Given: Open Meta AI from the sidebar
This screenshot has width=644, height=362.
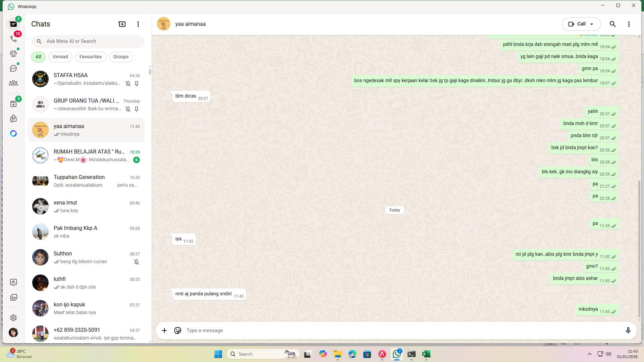Looking at the screenshot, I should pos(13,133).
